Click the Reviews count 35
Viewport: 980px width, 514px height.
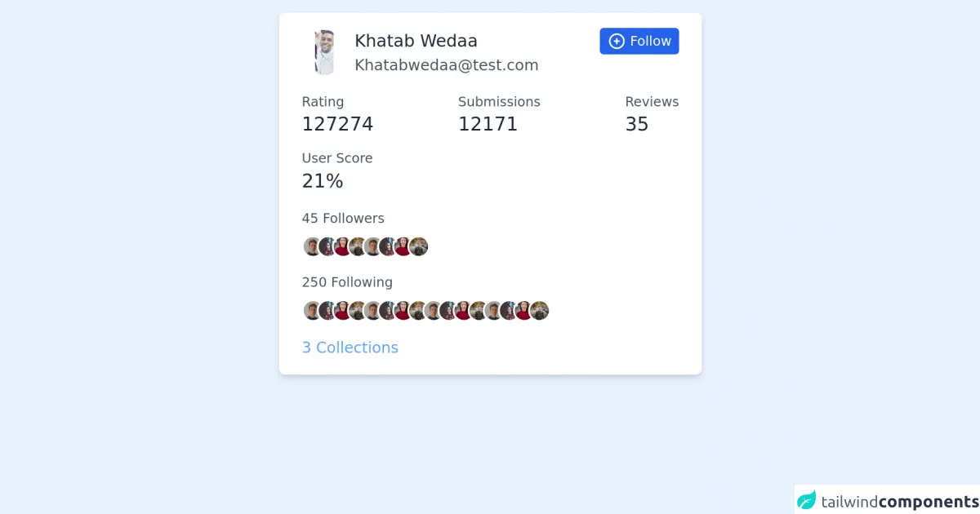pyautogui.click(x=637, y=124)
